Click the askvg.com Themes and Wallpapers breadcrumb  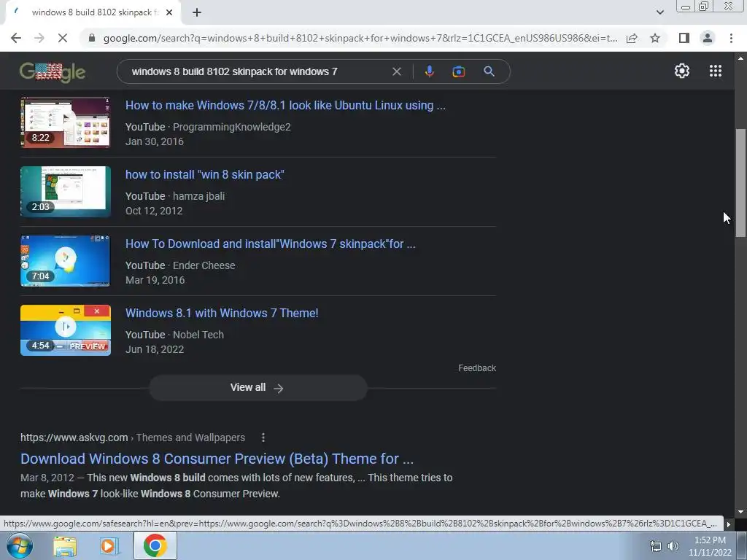133,437
